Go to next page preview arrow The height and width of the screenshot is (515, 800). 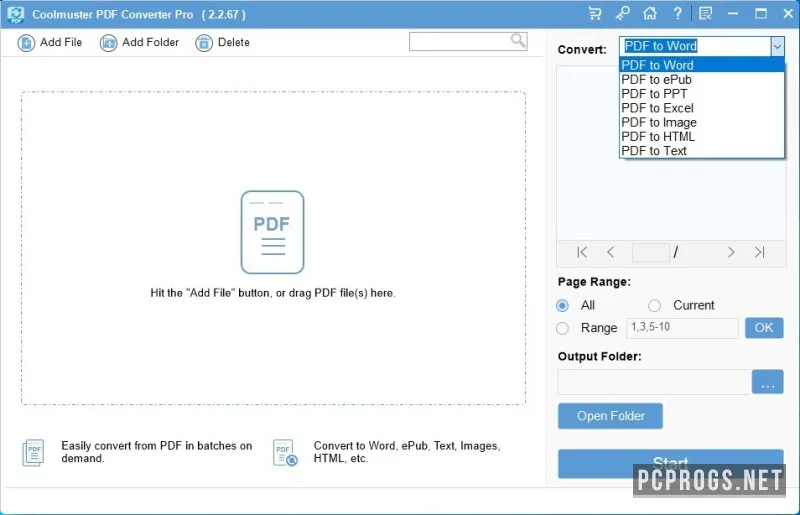click(731, 252)
